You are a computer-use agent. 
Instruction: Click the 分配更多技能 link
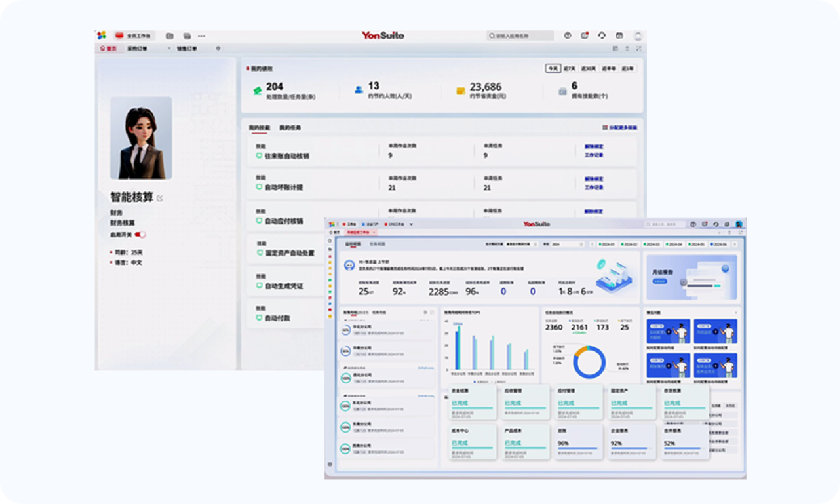tap(620, 127)
